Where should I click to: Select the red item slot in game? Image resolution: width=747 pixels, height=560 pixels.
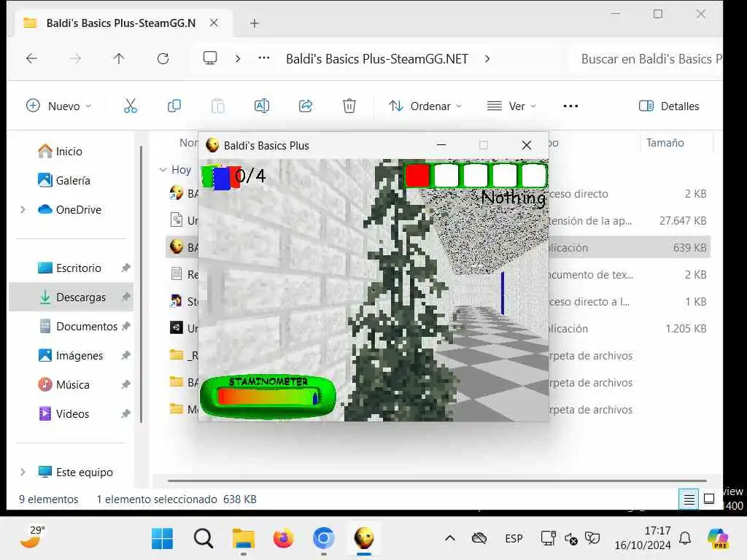tap(418, 176)
